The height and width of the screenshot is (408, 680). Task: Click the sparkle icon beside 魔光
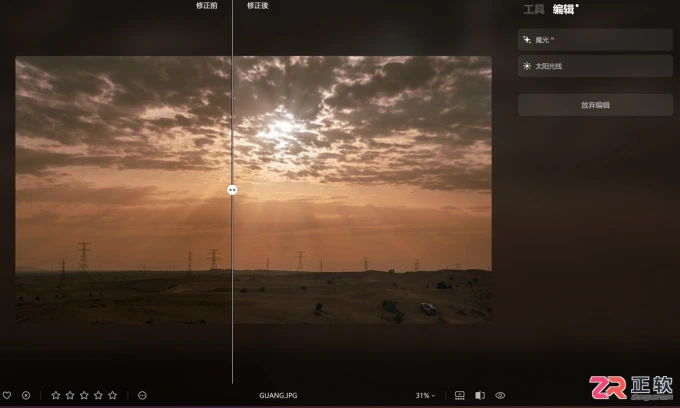pos(527,40)
